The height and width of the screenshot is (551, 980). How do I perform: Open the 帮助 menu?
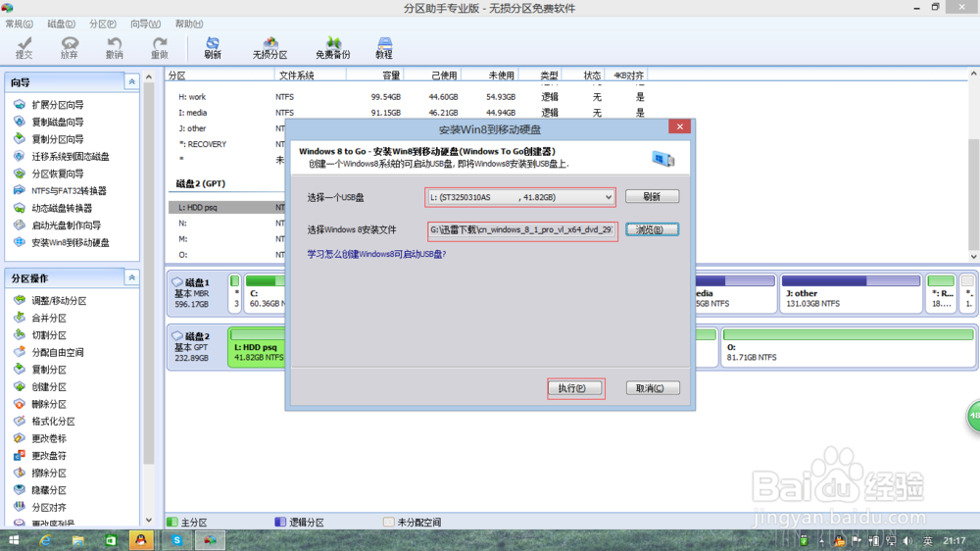[189, 24]
